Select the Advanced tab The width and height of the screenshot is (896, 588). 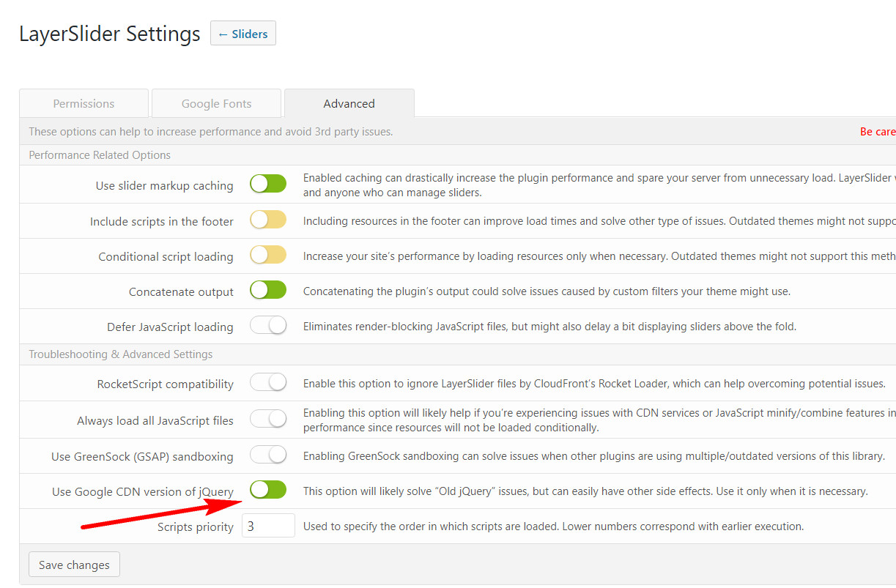pyautogui.click(x=349, y=104)
